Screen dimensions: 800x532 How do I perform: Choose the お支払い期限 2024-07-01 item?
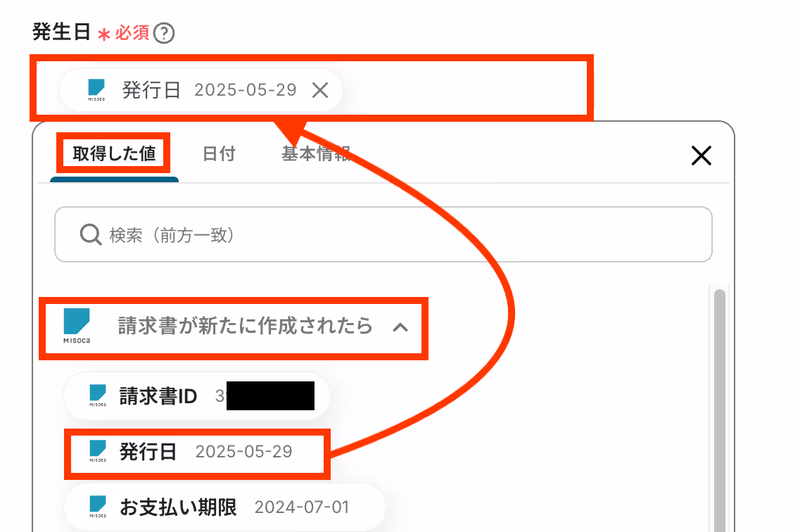pyautogui.click(x=224, y=507)
